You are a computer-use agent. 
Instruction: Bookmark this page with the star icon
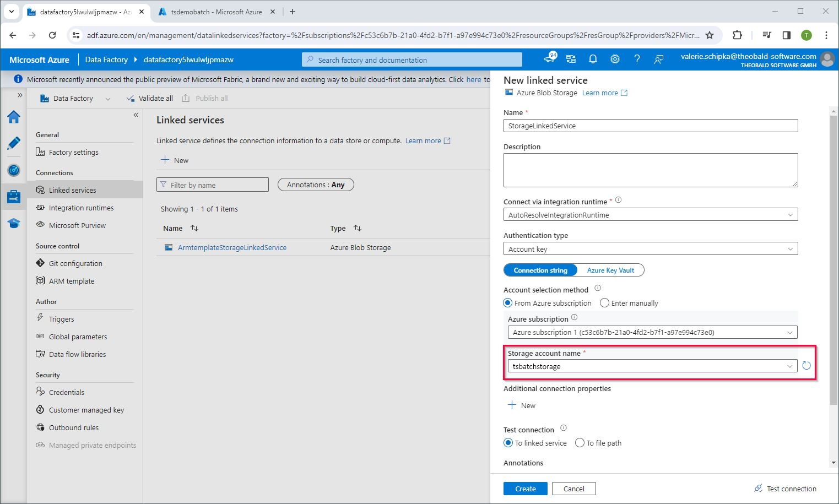710,35
